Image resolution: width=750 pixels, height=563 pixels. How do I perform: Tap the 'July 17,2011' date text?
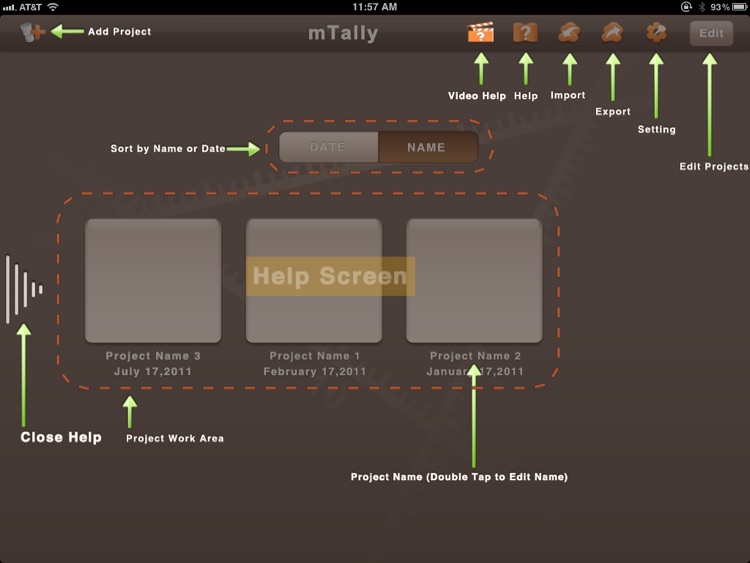153,372
